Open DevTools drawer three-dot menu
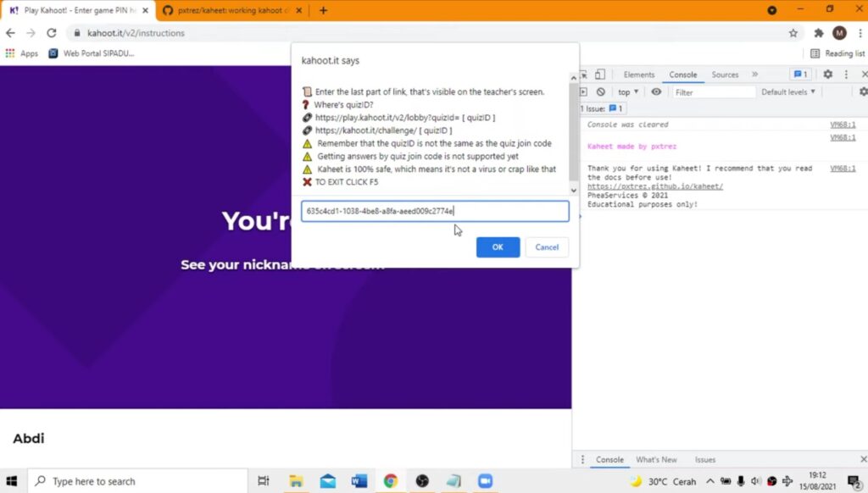The height and width of the screenshot is (493, 868). 582,460
